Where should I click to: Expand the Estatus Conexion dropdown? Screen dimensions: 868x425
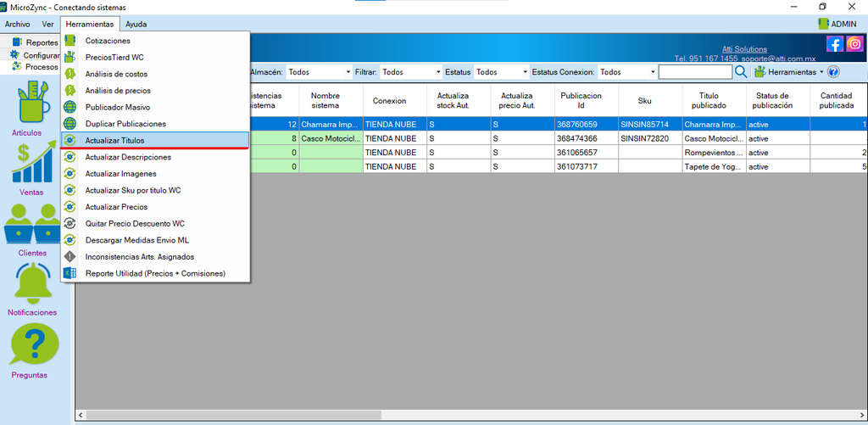pos(653,72)
